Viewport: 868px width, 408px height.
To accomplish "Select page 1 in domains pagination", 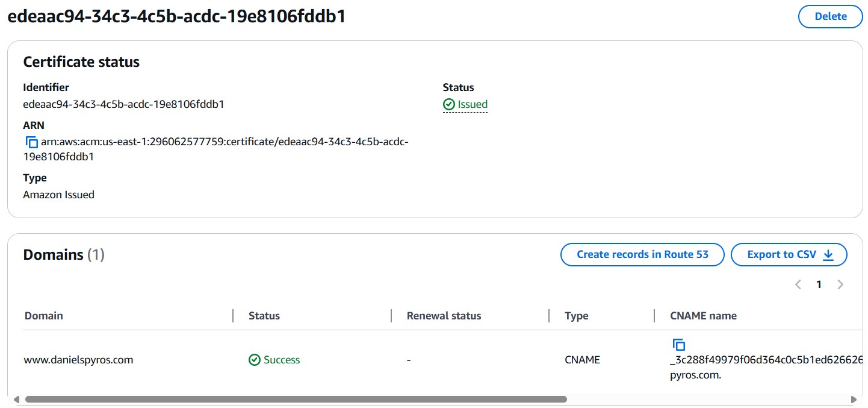I will point(819,284).
